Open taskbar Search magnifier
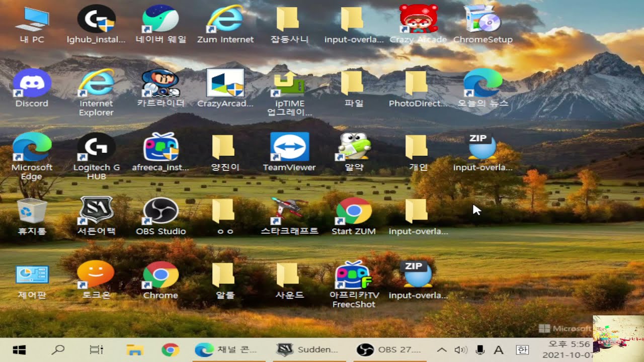 (58, 350)
